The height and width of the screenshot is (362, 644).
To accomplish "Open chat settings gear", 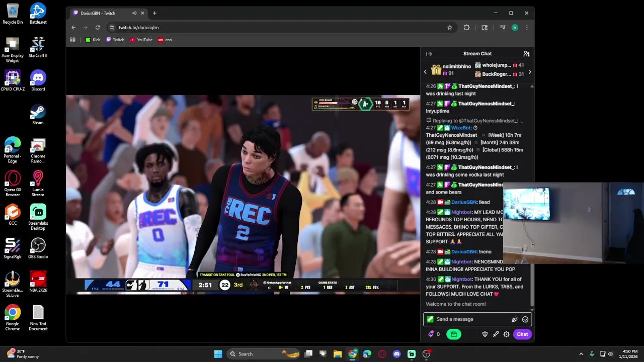I will [506, 334].
